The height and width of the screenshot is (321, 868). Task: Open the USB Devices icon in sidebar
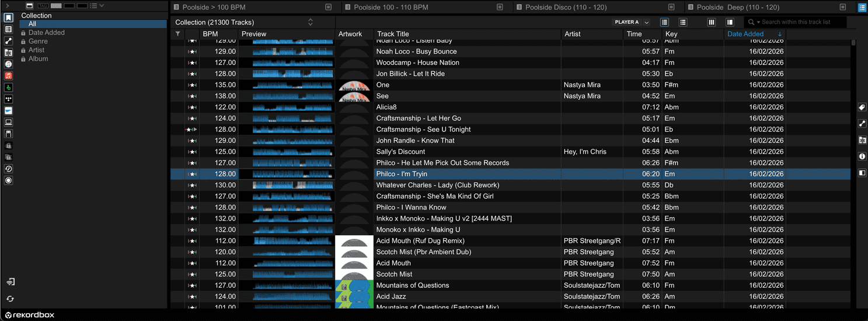click(8, 134)
